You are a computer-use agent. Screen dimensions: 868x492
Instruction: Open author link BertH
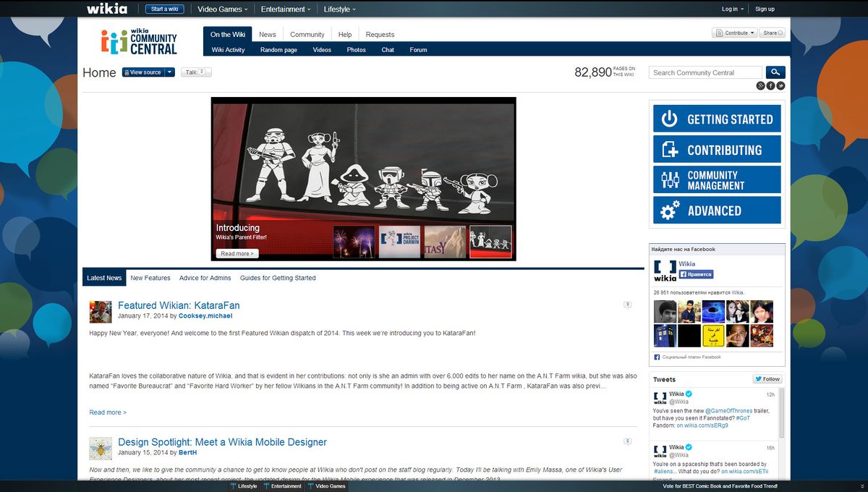click(187, 453)
